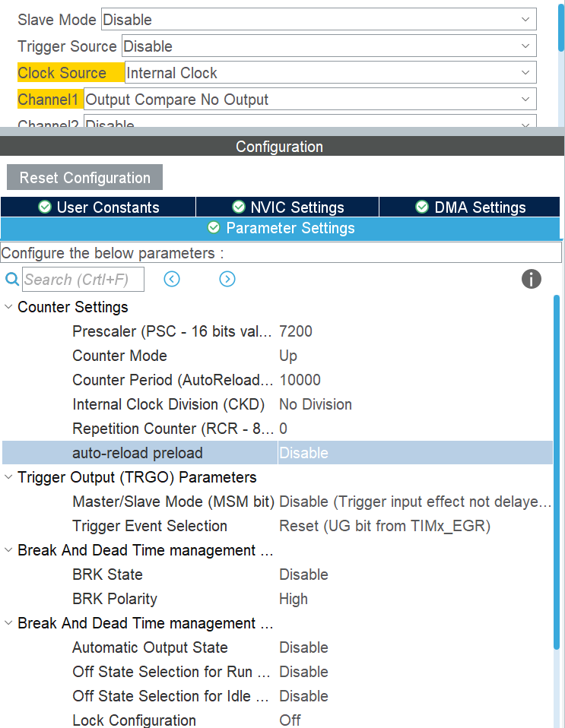
Task: Collapse the group containing BRK State
Action: [x=8, y=550]
